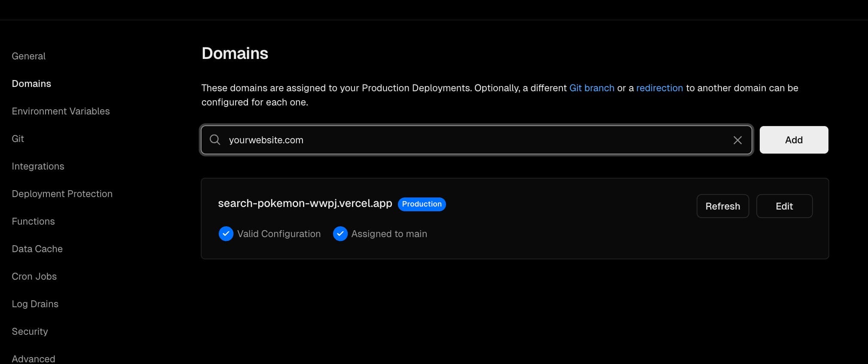Viewport: 868px width, 364px height.
Task: Navigate to Integrations settings
Action: [x=38, y=166]
